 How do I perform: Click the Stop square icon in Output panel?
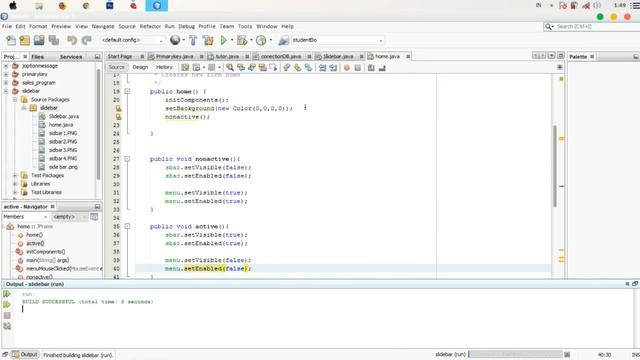(x=7, y=316)
